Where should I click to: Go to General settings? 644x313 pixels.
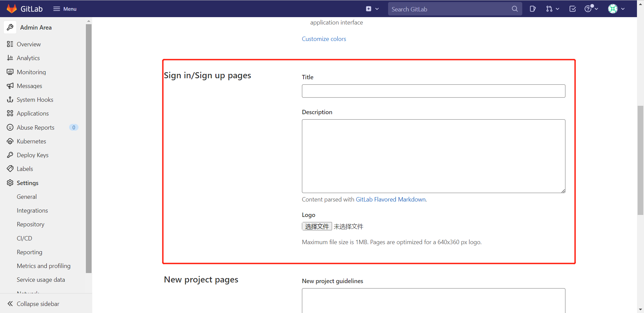pyautogui.click(x=27, y=197)
